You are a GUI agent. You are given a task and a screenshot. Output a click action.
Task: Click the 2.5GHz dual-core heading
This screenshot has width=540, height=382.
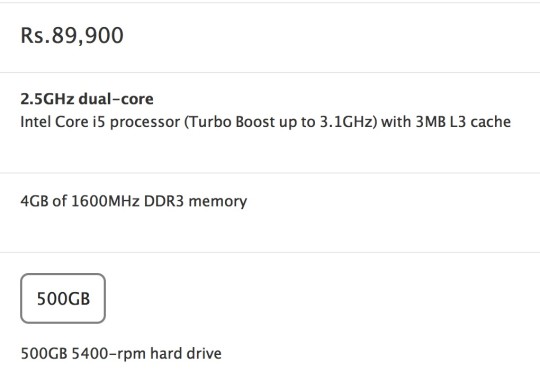click(87, 99)
